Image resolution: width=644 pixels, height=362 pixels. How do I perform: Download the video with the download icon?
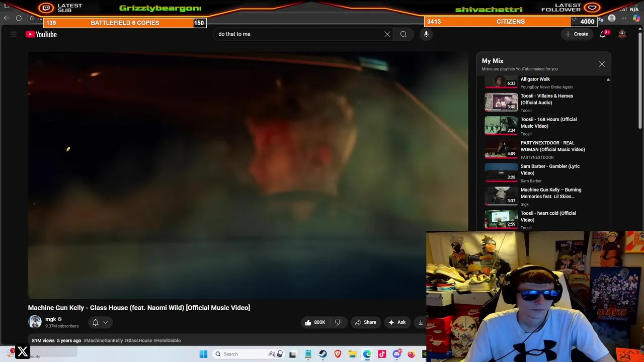[x=421, y=322]
